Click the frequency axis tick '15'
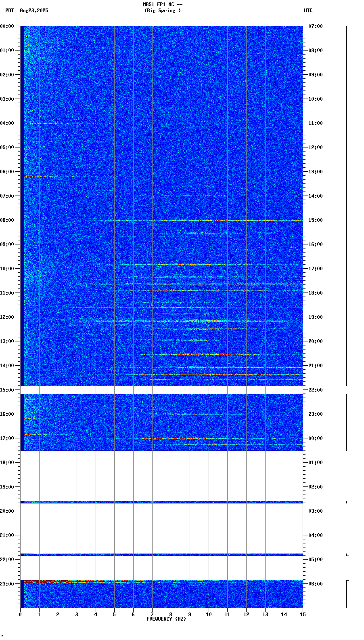 [303, 615]
